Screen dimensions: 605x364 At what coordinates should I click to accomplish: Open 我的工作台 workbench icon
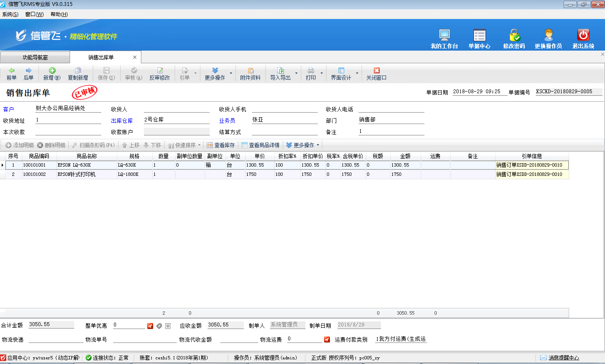[444, 35]
